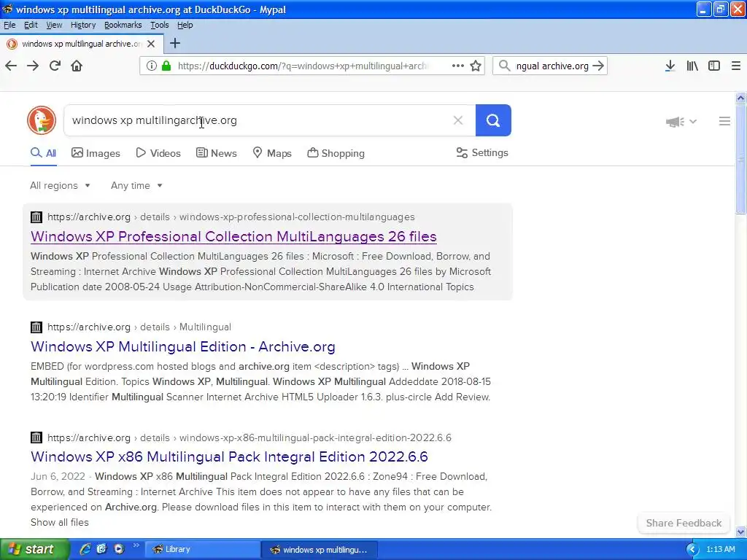Open Windows XP Professional Collection MultiLanguages result
The width and height of the screenshot is (747, 560).
pos(233,237)
